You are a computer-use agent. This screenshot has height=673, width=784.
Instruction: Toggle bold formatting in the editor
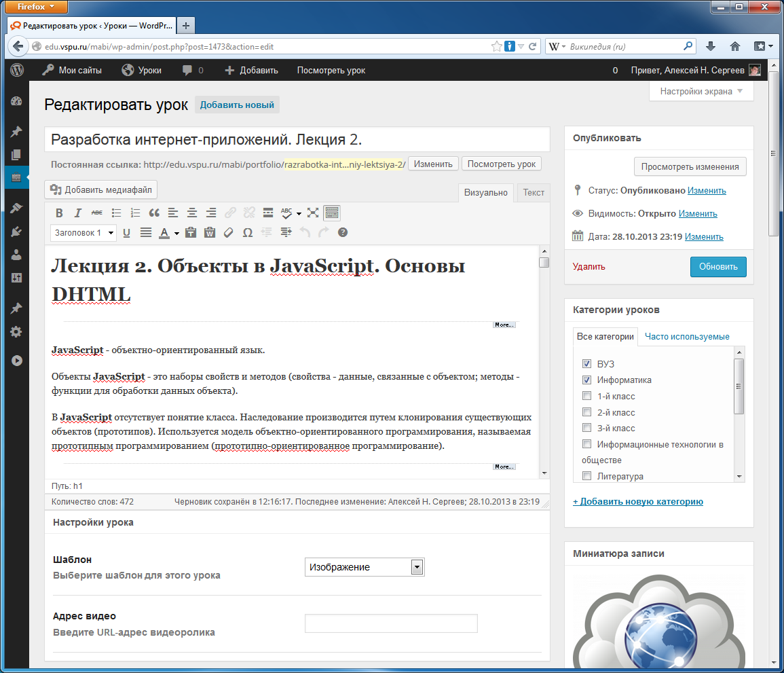click(59, 213)
